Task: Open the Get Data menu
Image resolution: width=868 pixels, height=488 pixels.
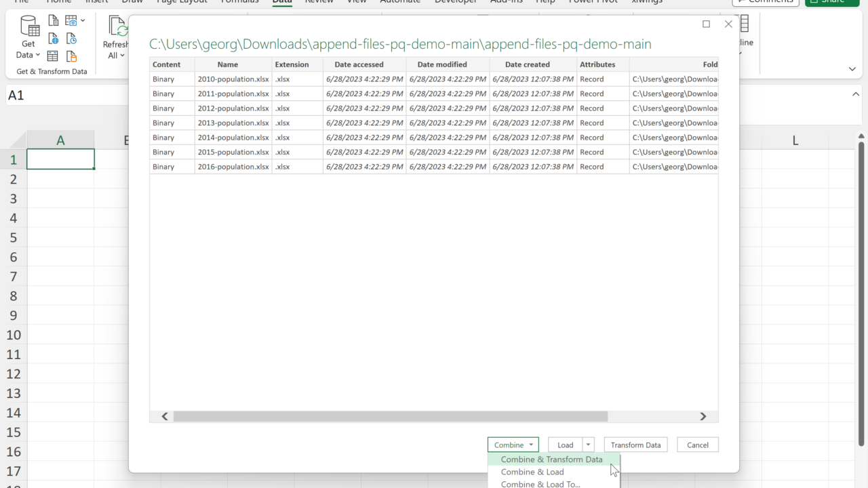Action: [28, 37]
